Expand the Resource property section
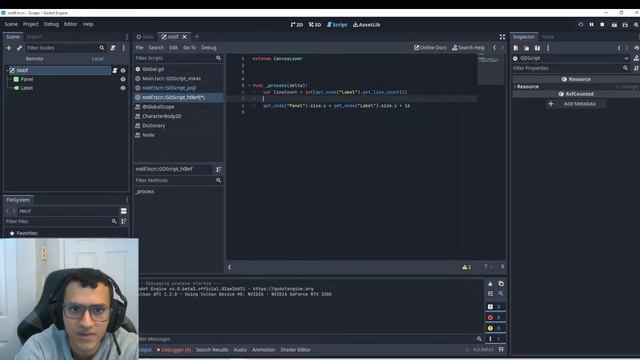640x360 pixels. pyautogui.click(x=527, y=87)
